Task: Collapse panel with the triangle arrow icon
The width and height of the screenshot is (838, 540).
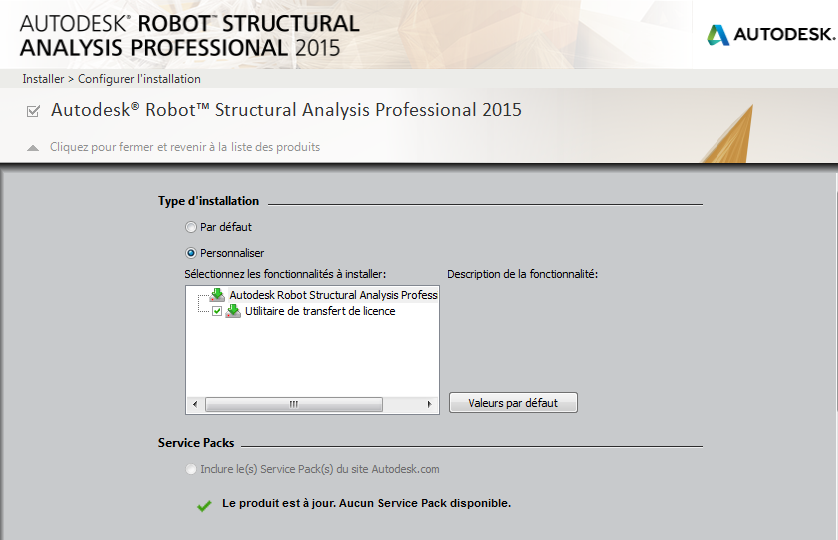Action: (x=33, y=148)
